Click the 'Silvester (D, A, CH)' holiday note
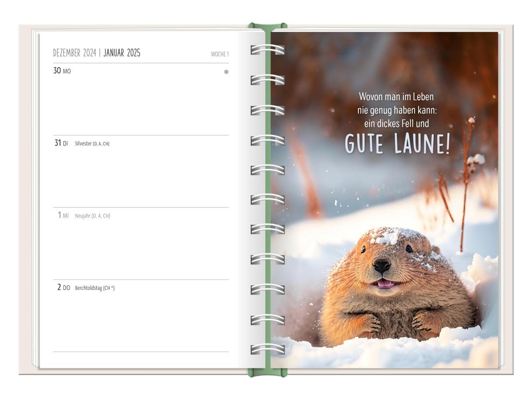 (92, 144)
